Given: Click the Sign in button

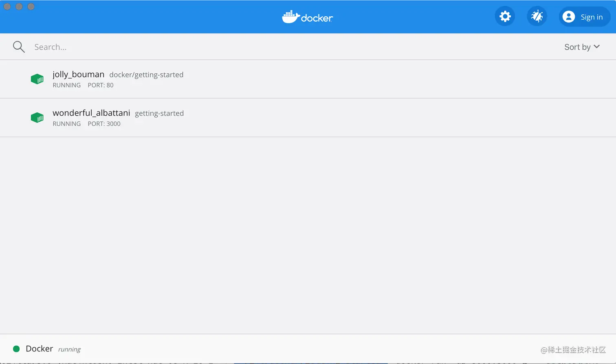Looking at the screenshot, I should coord(585,17).
